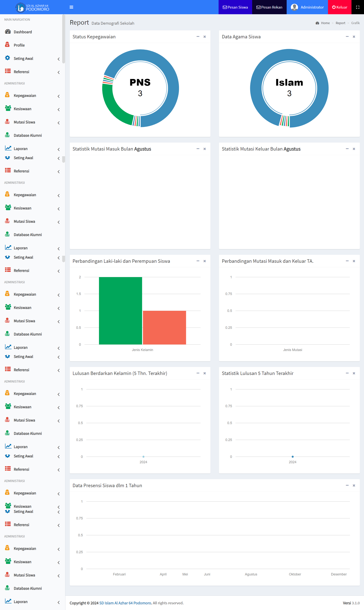Open SD Islam Al Azhar 64 Podomoro footer link
The height and width of the screenshot is (610, 364).
coord(125,603)
